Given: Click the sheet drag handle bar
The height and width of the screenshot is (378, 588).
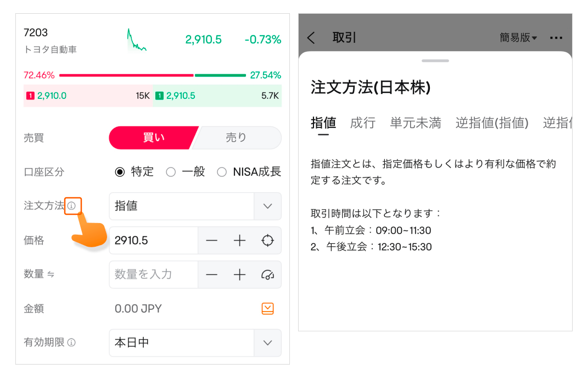Looking at the screenshot, I should (435, 60).
